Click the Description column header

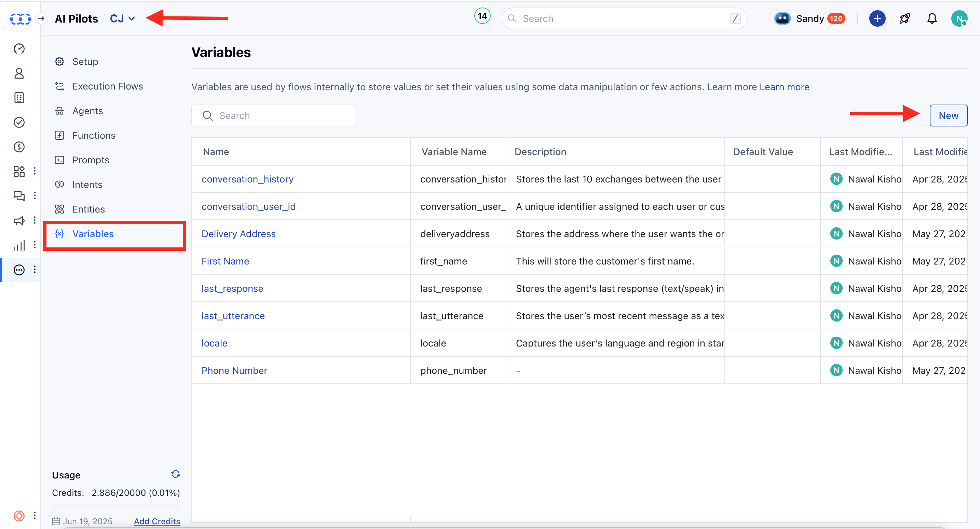(x=540, y=152)
